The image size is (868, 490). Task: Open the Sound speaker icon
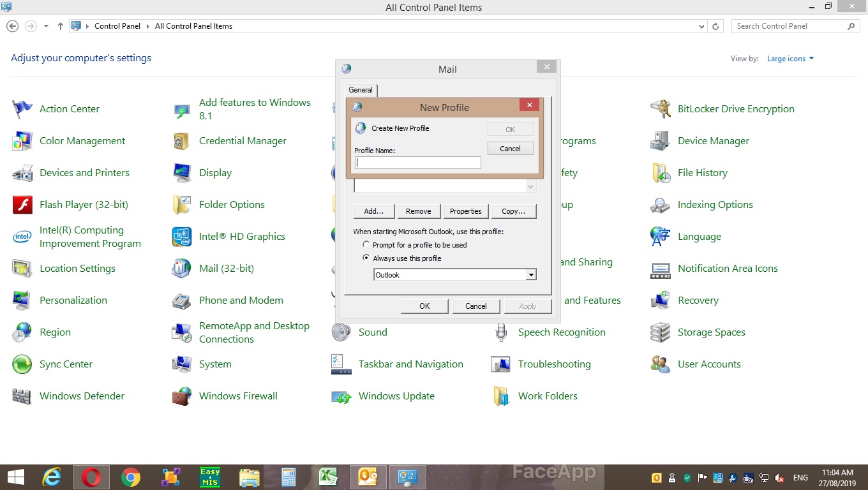coord(341,332)
